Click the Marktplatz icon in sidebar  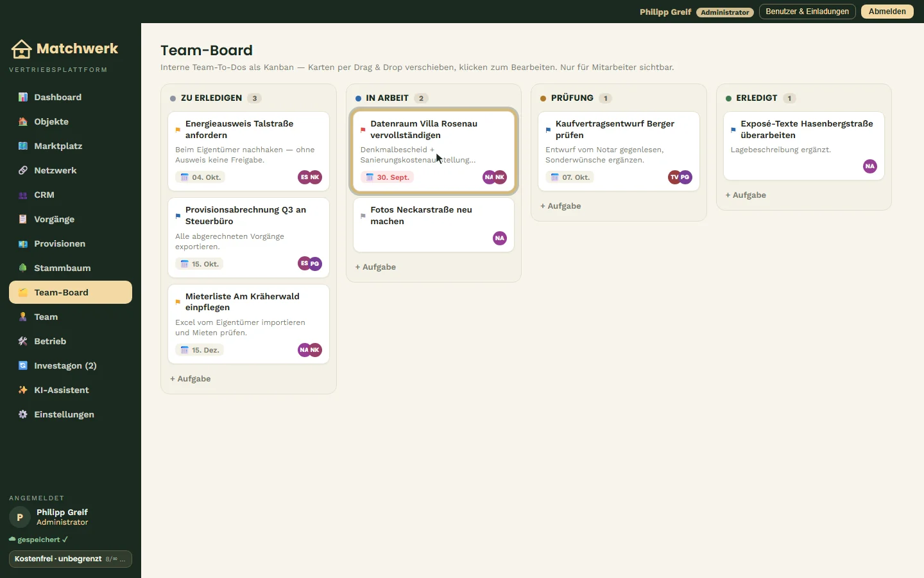click(x=23, y=146)
